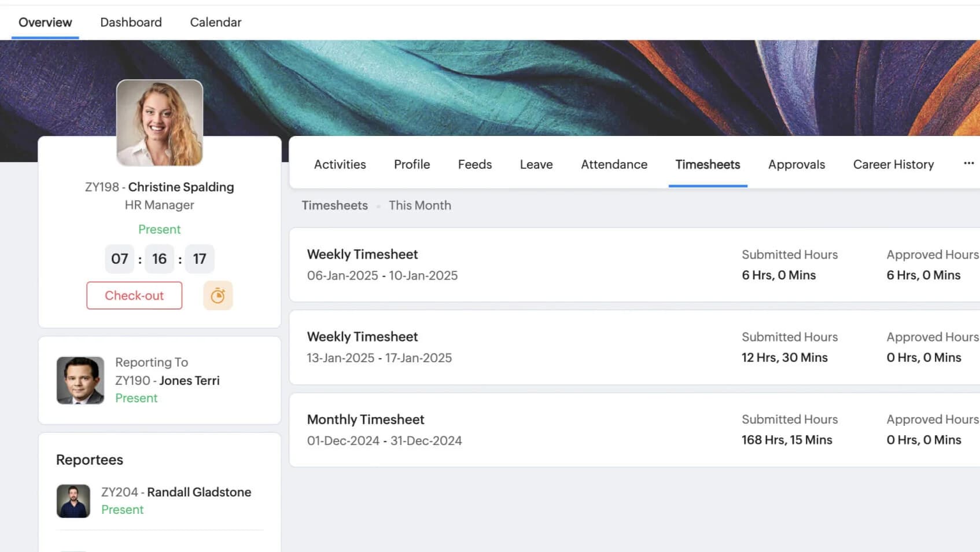Open the more options ellipsis menu
The height and width of the screenshot is (552, 980).
click(968, 164)
